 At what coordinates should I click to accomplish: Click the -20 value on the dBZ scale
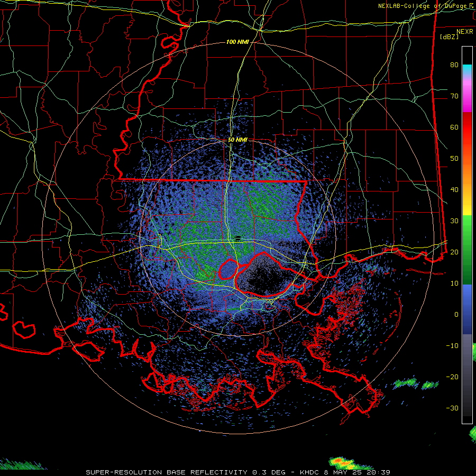point(452,377)
